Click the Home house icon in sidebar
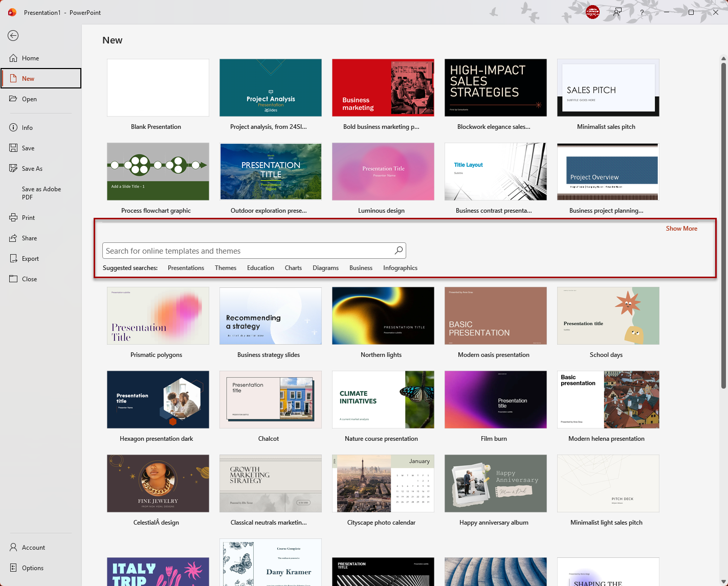The height and width of the screenshot is (586, 728). pos(13,58)
